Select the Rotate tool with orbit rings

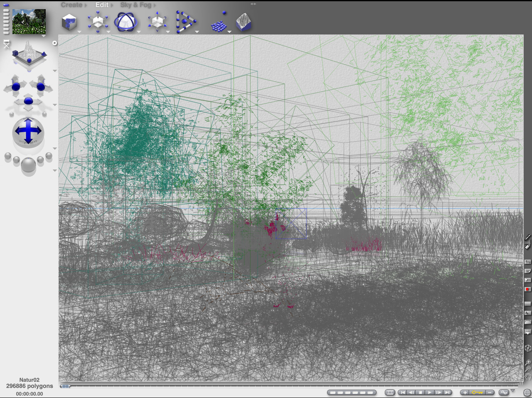point(126,22)
